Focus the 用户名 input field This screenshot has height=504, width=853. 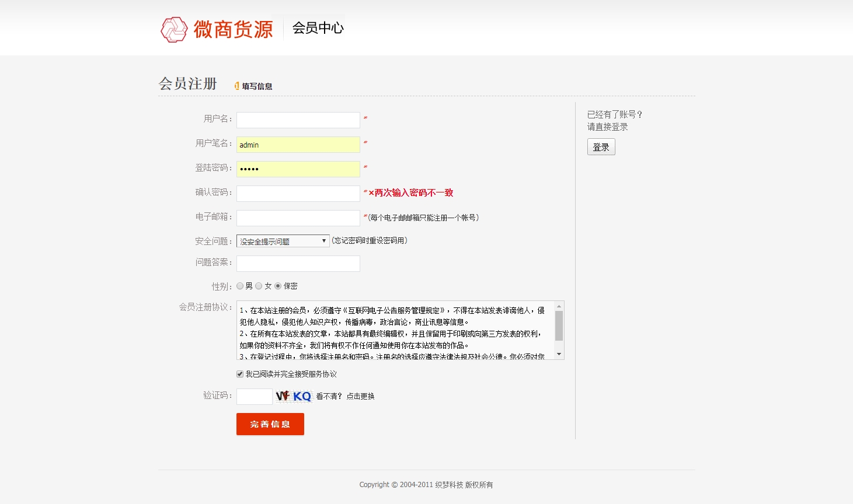coord(298,120)
